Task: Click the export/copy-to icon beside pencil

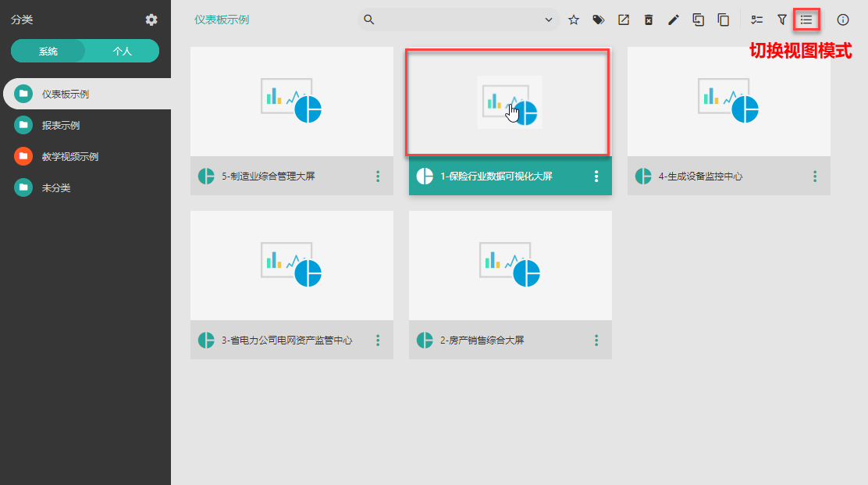Action: tap(698, 20)
